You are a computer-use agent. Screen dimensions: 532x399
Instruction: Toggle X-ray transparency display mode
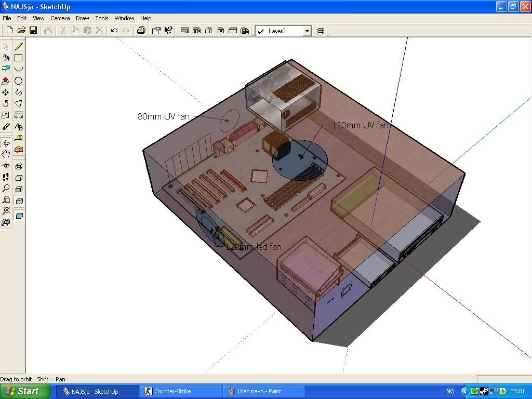coord(19,216)
